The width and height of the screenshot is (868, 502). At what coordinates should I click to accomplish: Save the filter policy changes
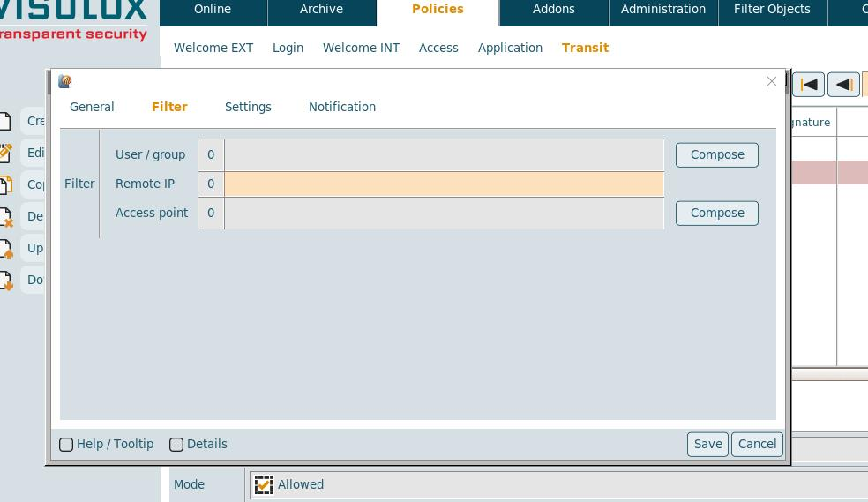coord(707,444)
